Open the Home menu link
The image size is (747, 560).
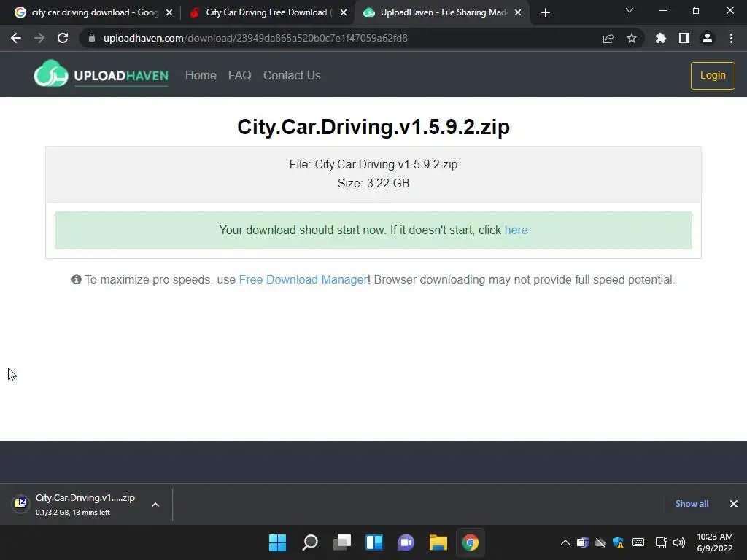pyautogui.click(x=201, y=75)
